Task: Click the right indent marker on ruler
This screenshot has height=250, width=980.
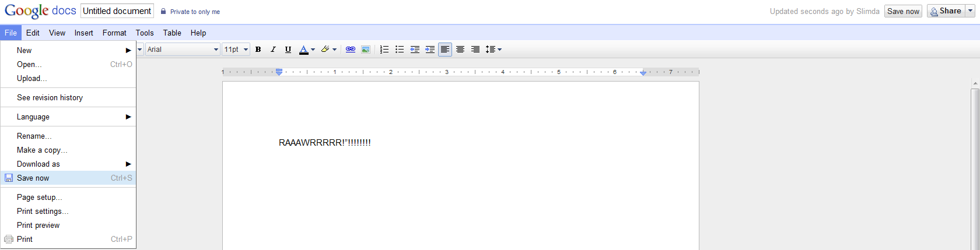Action: 643,72
